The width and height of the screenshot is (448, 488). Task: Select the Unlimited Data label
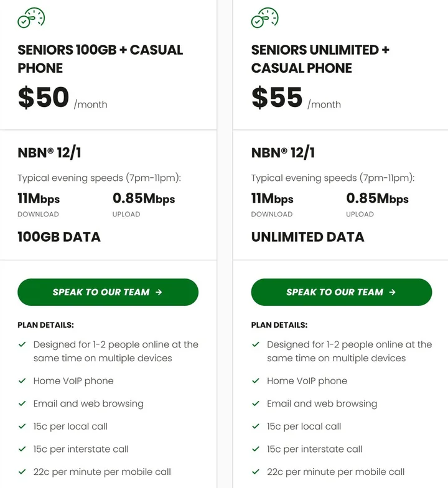(x=307, y=237)
